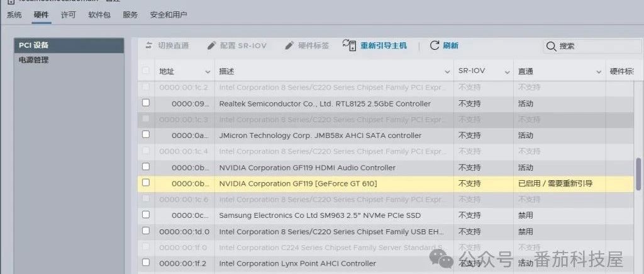
Task: Click the Toggle passthrough (切换直通) icon
Action: 149,46
